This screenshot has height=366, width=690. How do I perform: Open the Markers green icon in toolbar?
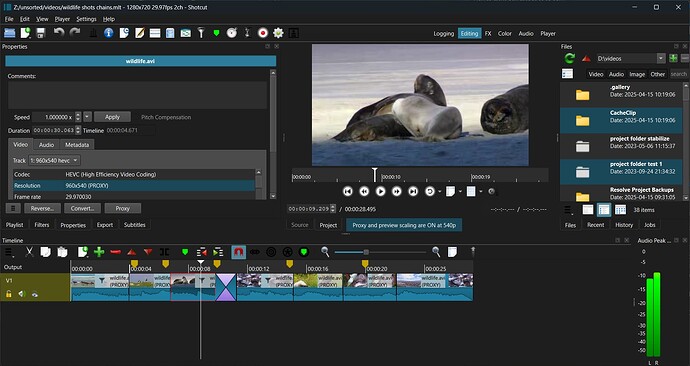[216, 33]
